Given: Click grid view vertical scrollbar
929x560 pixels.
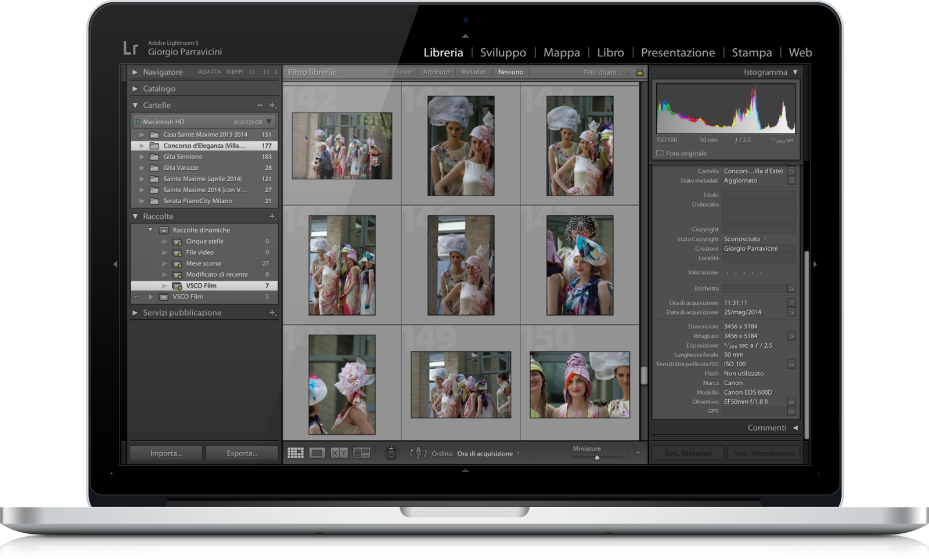Looking at the screenshot, I should 644,375.
